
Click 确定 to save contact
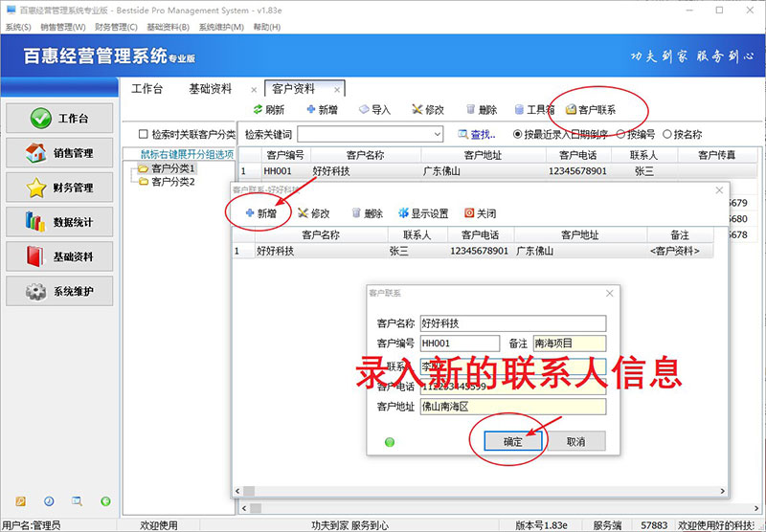pyautogui.click(x=513, y=441)
